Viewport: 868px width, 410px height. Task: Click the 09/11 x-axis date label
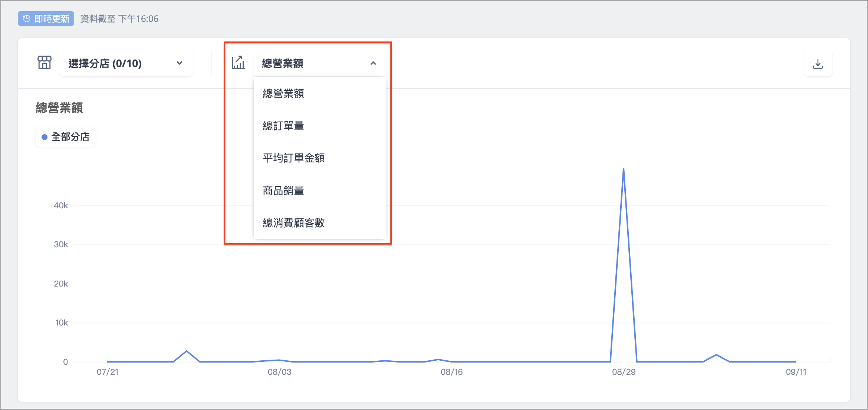click(x=796, y=372)
